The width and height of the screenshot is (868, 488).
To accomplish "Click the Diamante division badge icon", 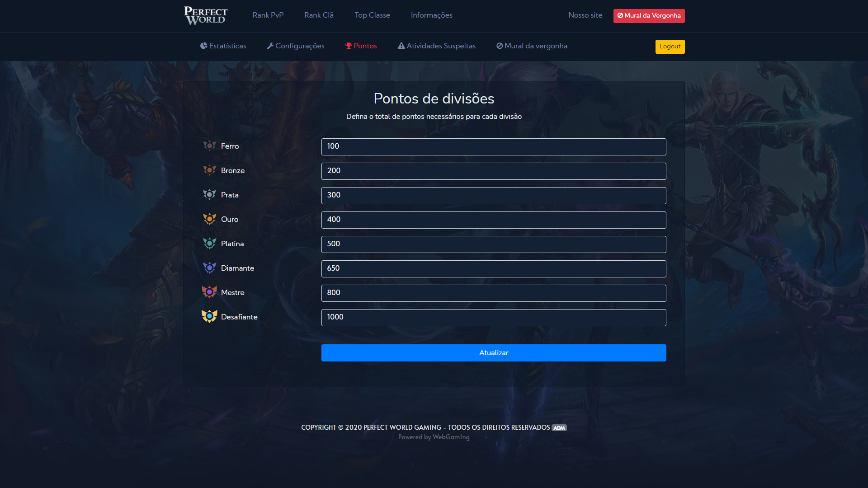I will [209, 268].
